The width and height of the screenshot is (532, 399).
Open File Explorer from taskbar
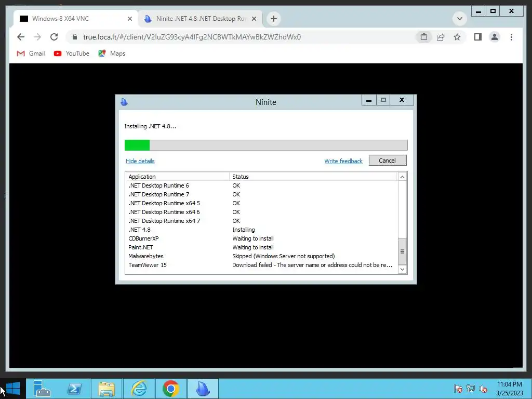pyautogui.click(x=106, y=389)
